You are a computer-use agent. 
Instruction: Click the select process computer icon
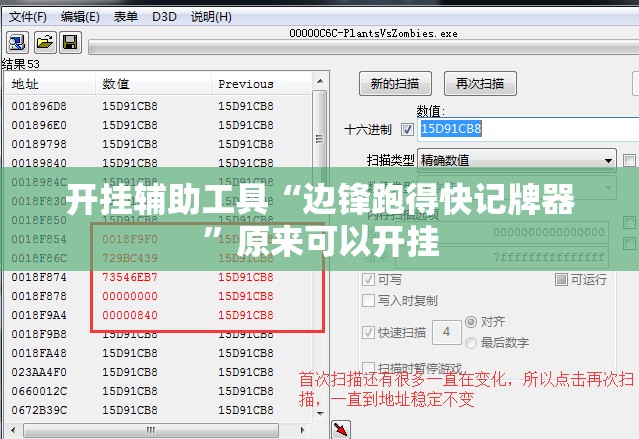coord(17,42)
